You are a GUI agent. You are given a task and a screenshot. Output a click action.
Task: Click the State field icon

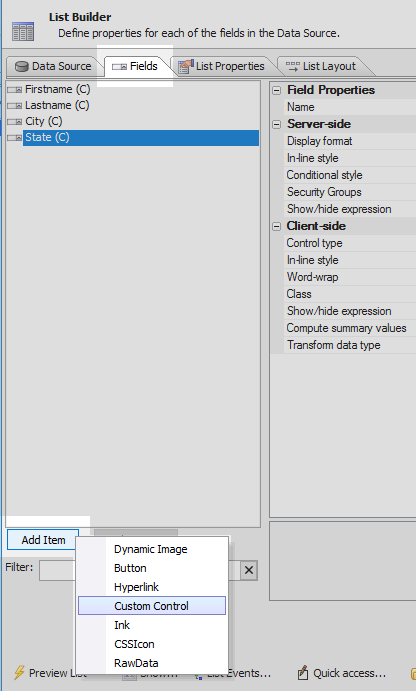tap(15, 138)
